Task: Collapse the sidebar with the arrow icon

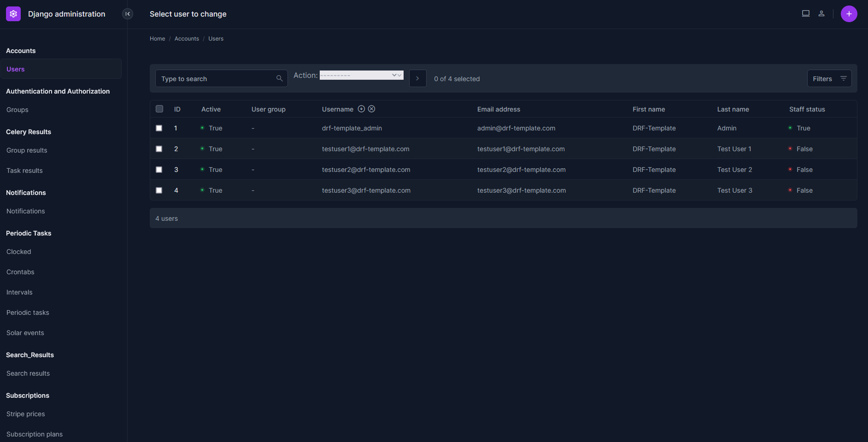Action: coord(128,14)
